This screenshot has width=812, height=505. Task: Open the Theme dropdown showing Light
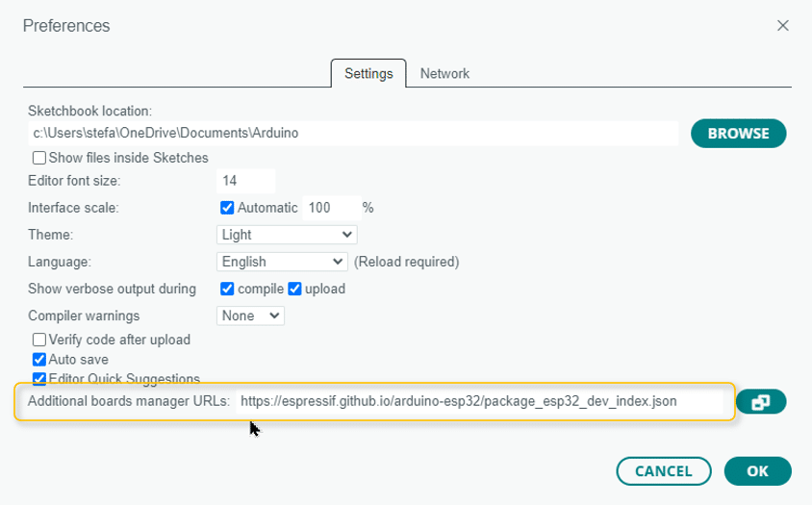point(287,235)
